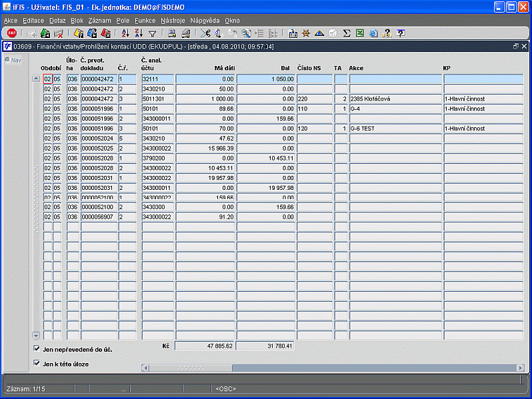Click Dal total 31 780.41
The image size is (532, 399).
click(265, 346)
